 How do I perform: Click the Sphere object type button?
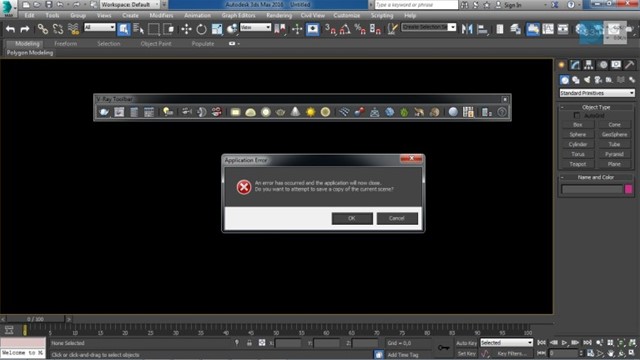tap(578, 134)
